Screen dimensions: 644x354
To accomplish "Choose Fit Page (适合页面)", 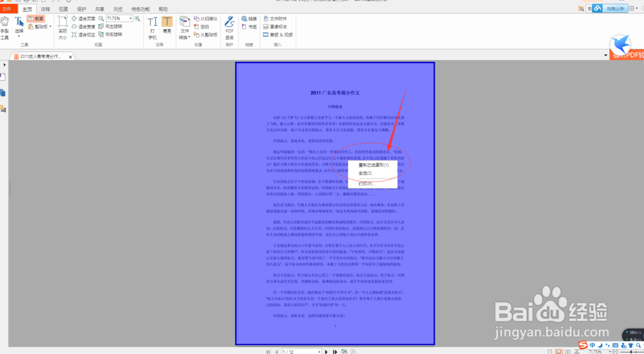I will click(83, 19).
